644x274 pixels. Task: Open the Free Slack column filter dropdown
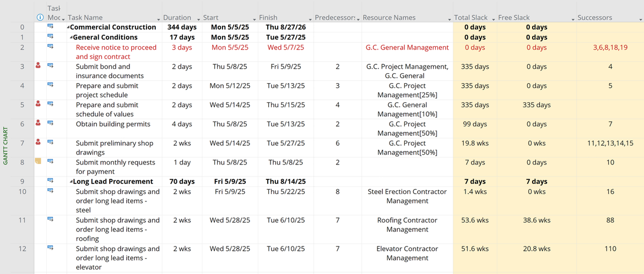573,19
